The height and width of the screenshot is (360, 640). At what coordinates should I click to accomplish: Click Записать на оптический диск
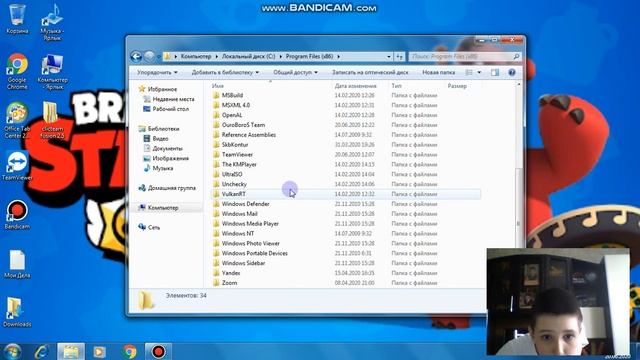coord(370,72)
